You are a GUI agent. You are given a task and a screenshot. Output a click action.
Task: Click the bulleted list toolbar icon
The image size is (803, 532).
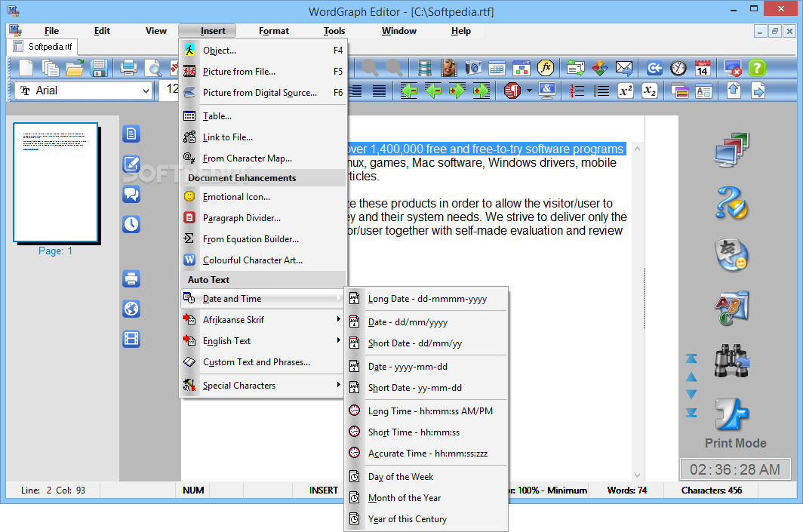click(x=601, y=91)
